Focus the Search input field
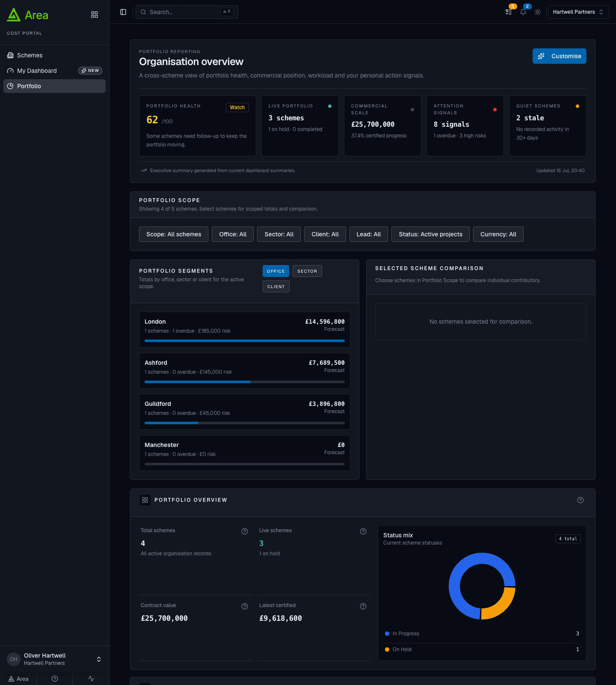This screenshot has width=616, height=685. 187,12
